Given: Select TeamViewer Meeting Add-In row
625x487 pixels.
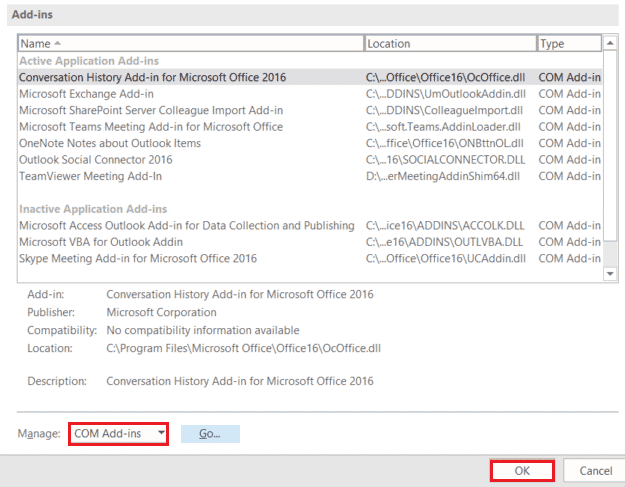Looking at the screenshot, I should pos(310,176).
